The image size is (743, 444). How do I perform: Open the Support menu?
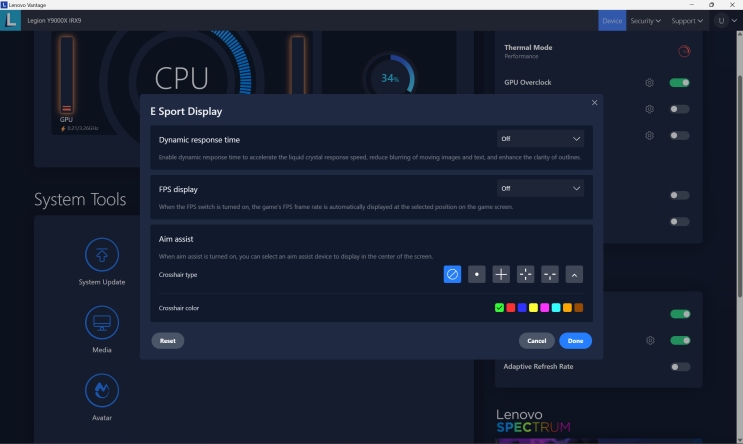tap(686, 20)
